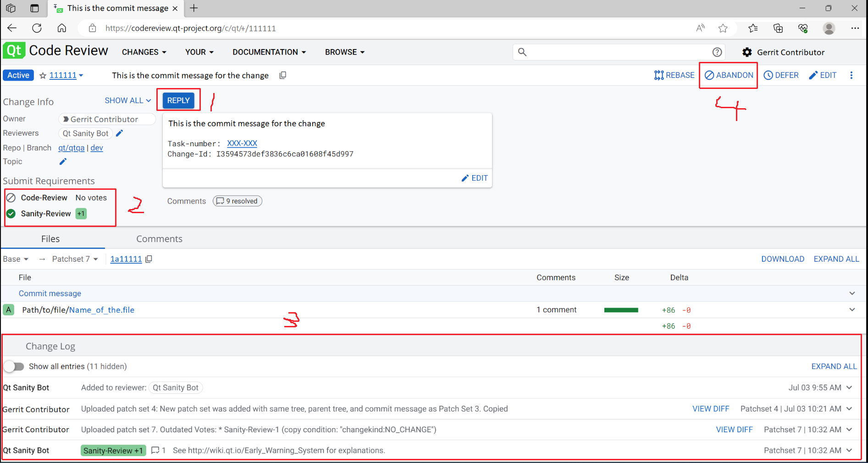868x463 pixels.
Task: Switch to the Files tab
Action: 50,239
